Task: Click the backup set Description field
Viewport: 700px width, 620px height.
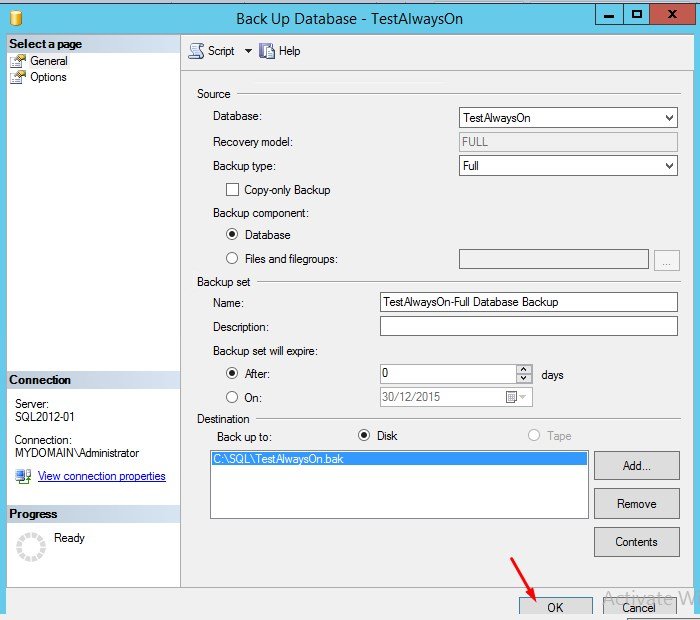Action: click(x=528, y=327)
